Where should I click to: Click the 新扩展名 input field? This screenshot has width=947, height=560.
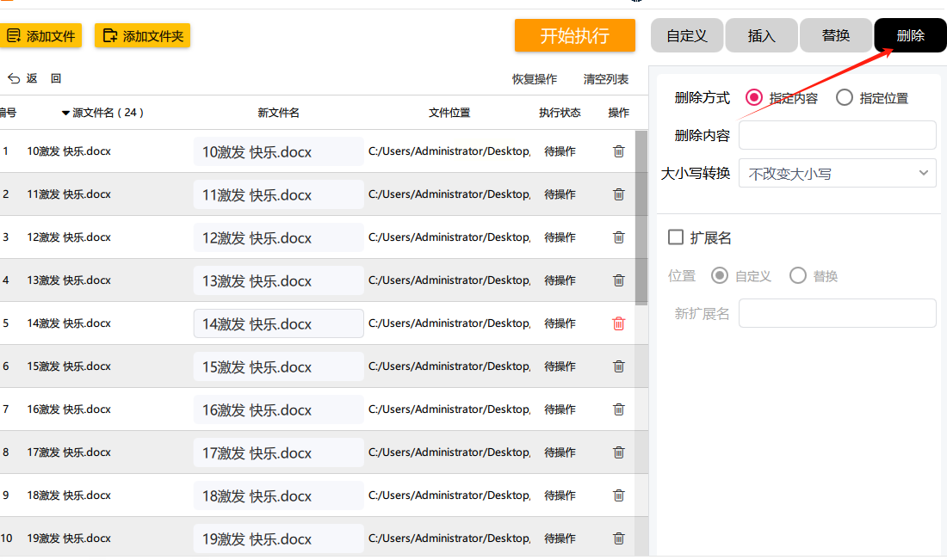coord(837,313)
